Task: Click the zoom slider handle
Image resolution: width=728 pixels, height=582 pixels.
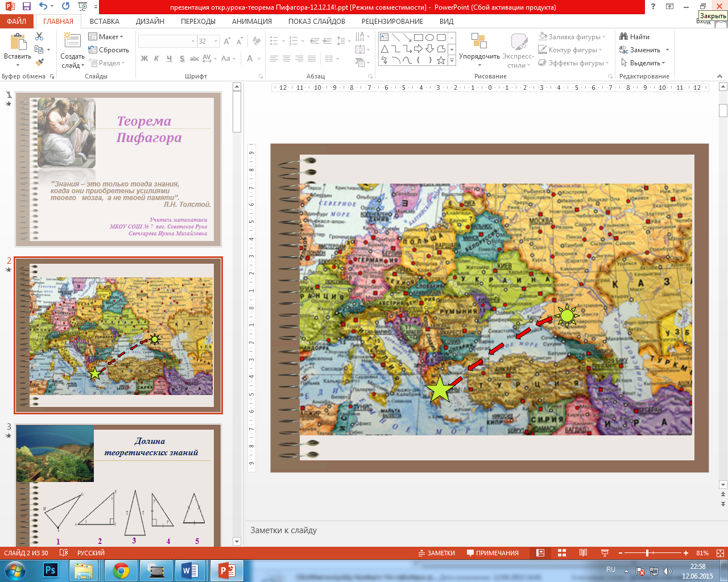Action: coord(647,553)
